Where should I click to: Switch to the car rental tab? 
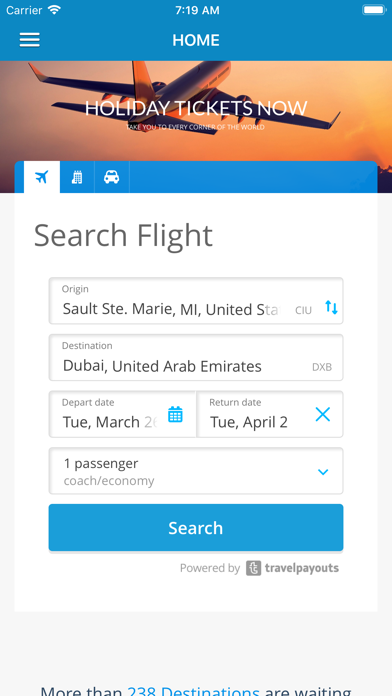click(x=111, y=177)
